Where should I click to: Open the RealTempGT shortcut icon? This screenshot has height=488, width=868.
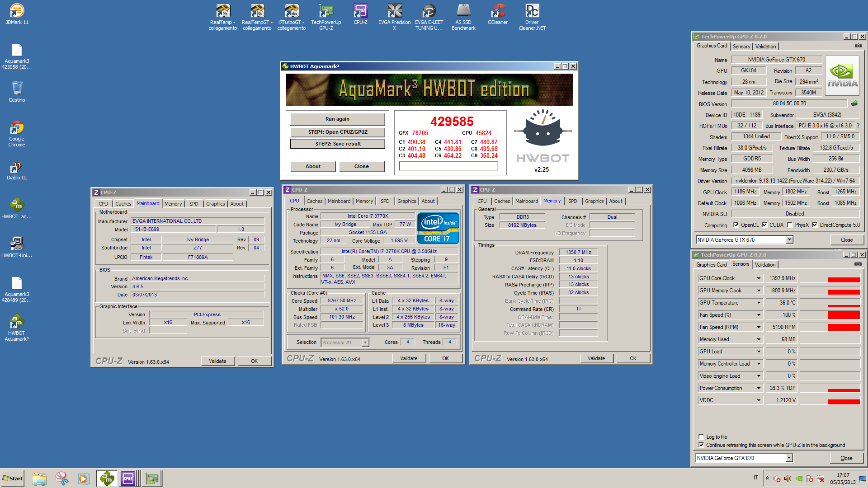tap(257, 17)
